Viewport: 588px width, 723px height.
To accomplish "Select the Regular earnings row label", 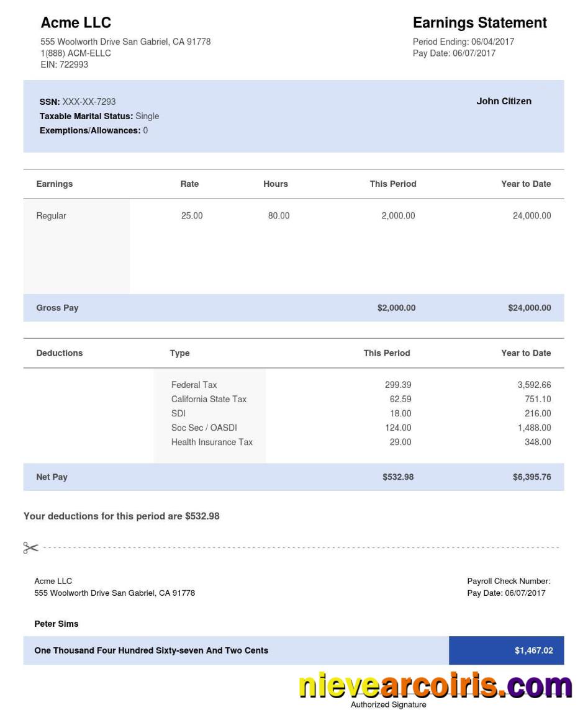I will [51, 216].
